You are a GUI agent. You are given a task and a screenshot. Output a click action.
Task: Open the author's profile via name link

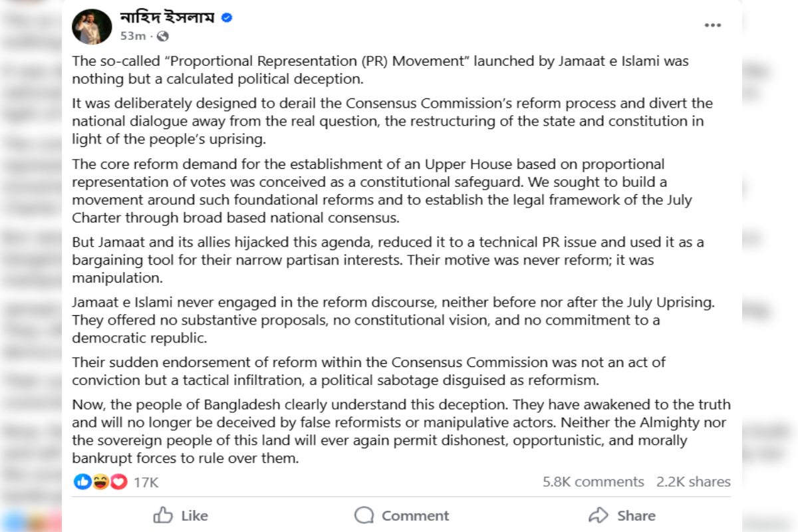[x=167, y=18]
